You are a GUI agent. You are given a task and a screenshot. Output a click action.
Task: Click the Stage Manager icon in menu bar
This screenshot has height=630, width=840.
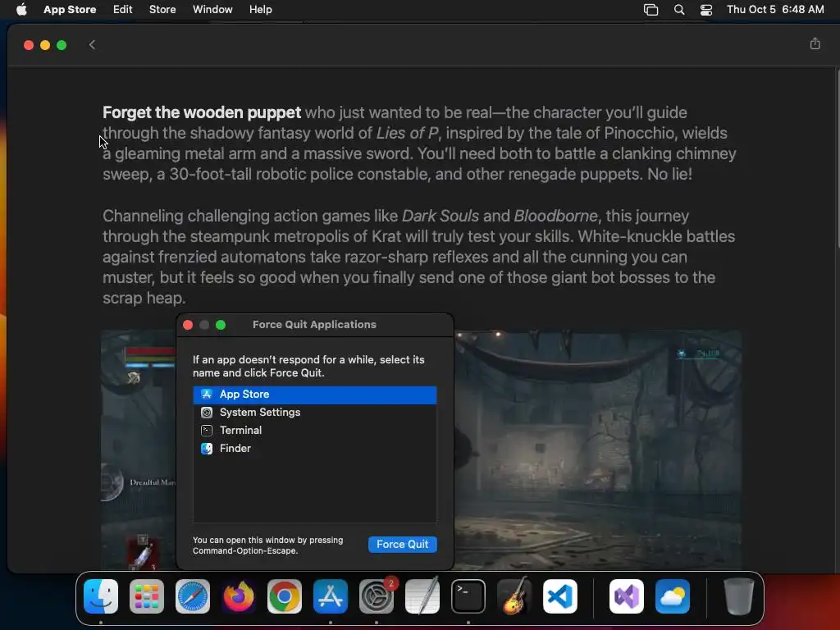651,10
